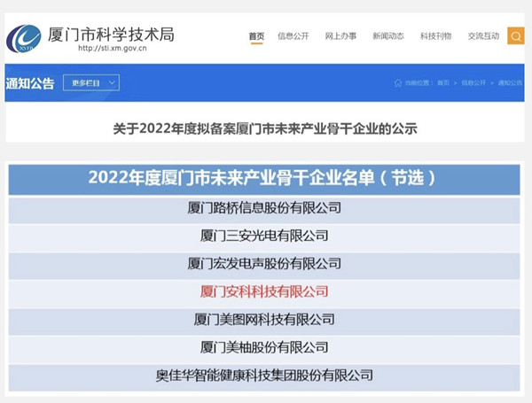Viewport: 532px width, 403px height.
Task: Go to 网上办事 section
Action: pos(340,35)
